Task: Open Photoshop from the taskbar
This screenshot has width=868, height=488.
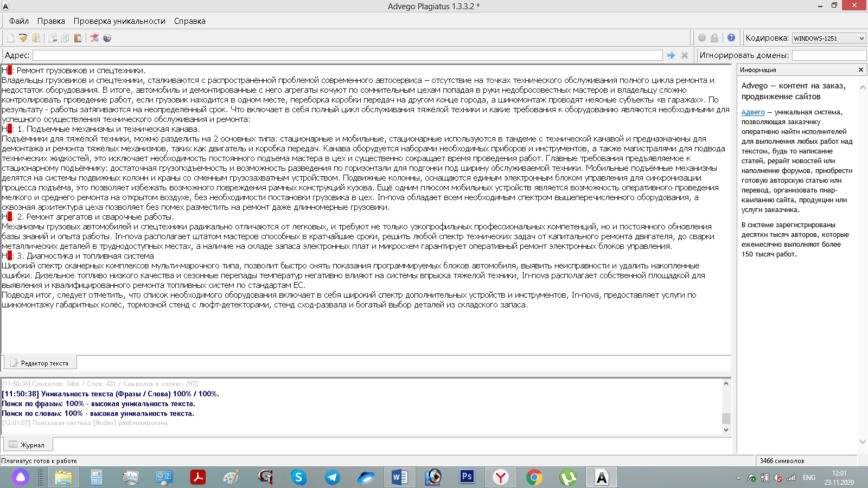Action: [x=467, y=477]
